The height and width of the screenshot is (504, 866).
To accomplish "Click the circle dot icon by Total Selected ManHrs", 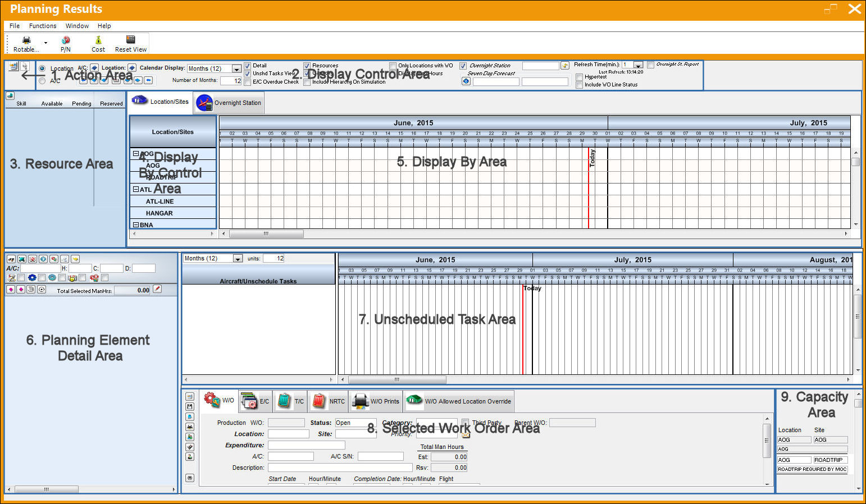I will (x=42, y=290).
